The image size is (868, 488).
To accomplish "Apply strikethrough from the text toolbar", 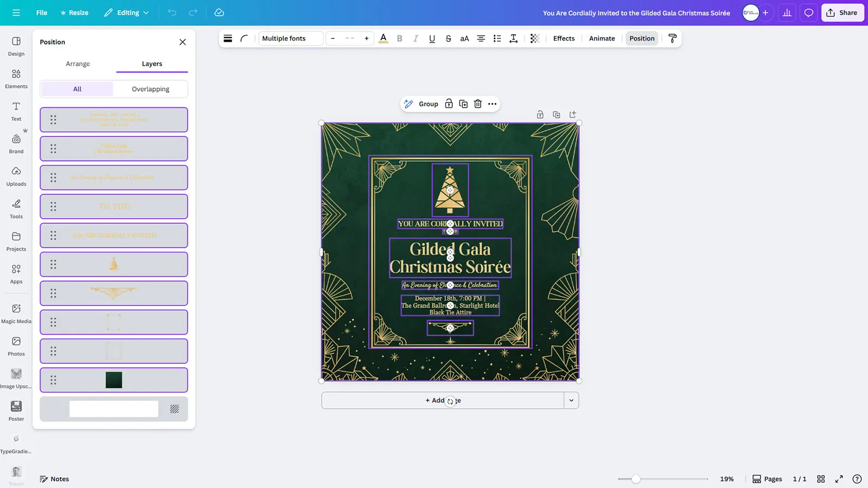I will point(448,38).
